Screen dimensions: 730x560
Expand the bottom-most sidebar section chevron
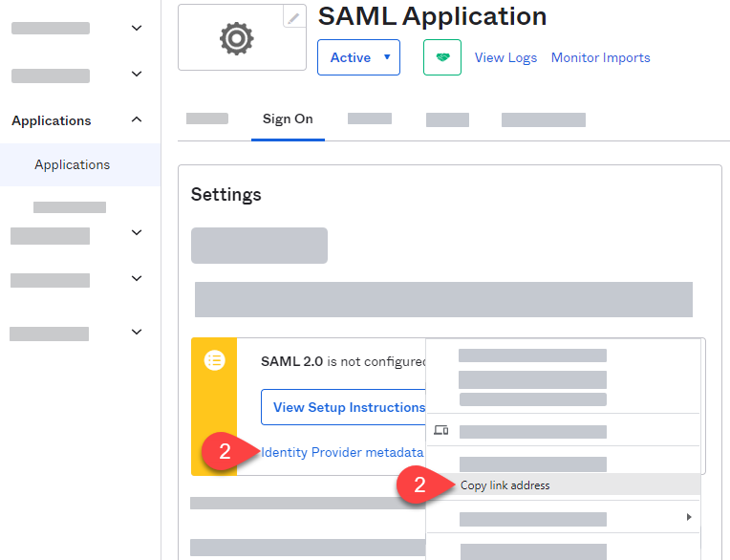(137, 333)
